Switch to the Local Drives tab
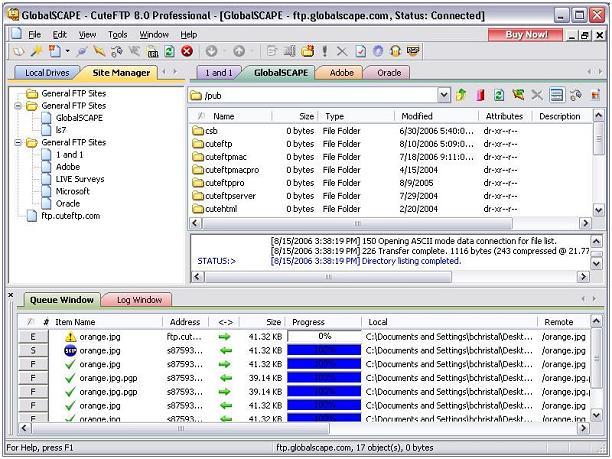The height and width of the screenshot is (459, 612). [x=47, y=72]
